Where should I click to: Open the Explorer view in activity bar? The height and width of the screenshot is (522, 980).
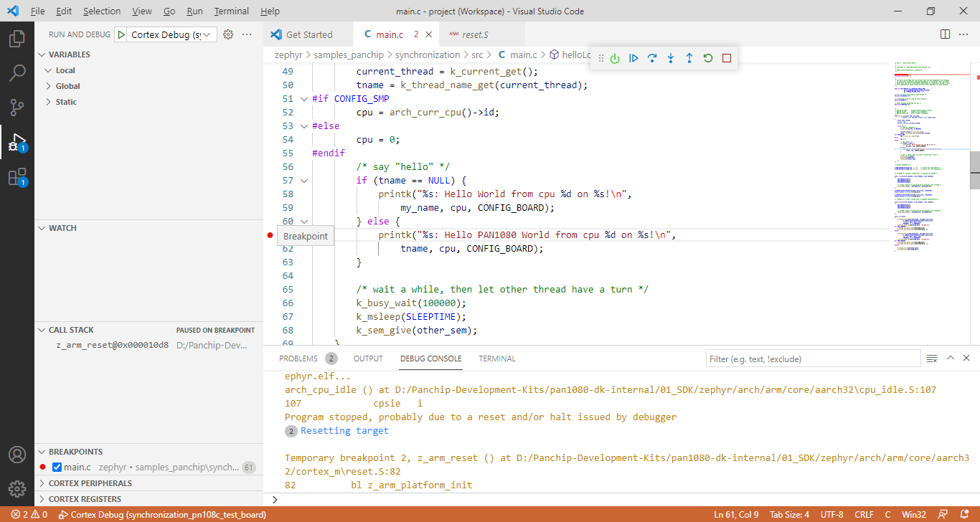[17, 38]
